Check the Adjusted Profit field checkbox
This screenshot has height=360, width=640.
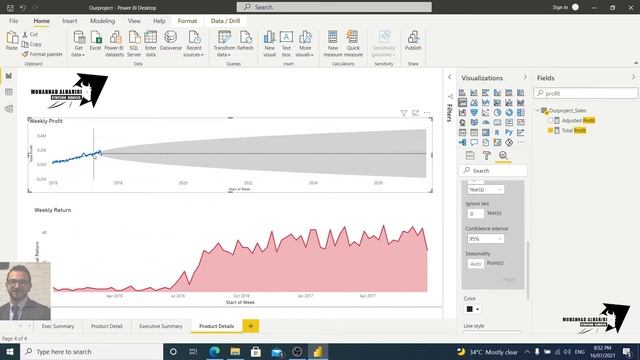pos(550,120)
